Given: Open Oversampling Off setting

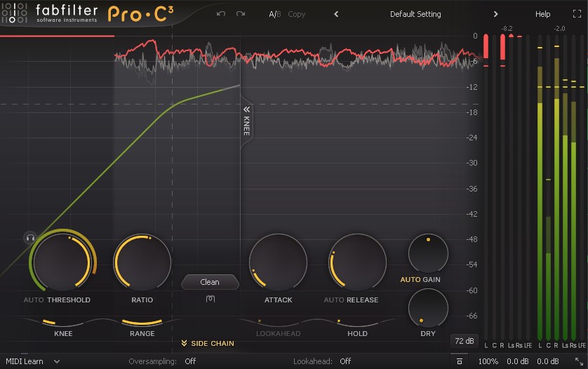Looking at the screenshot, I should point(190,361).
